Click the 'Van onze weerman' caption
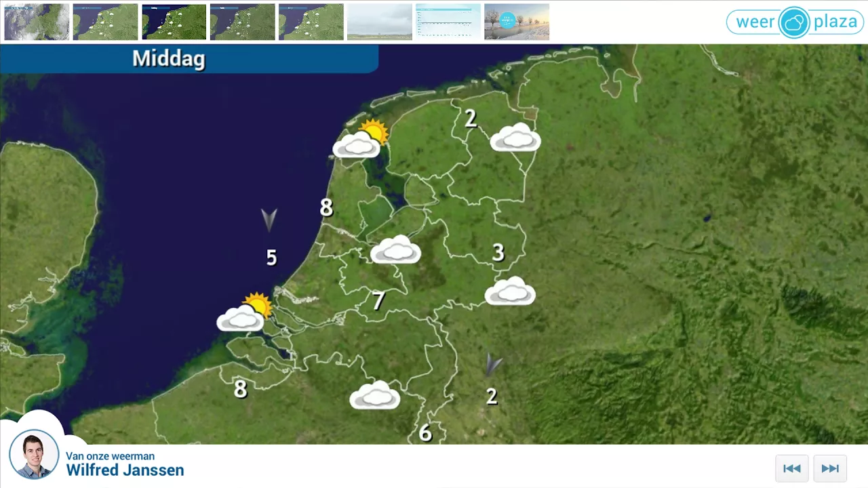868x488 pixels. (110, 456)
